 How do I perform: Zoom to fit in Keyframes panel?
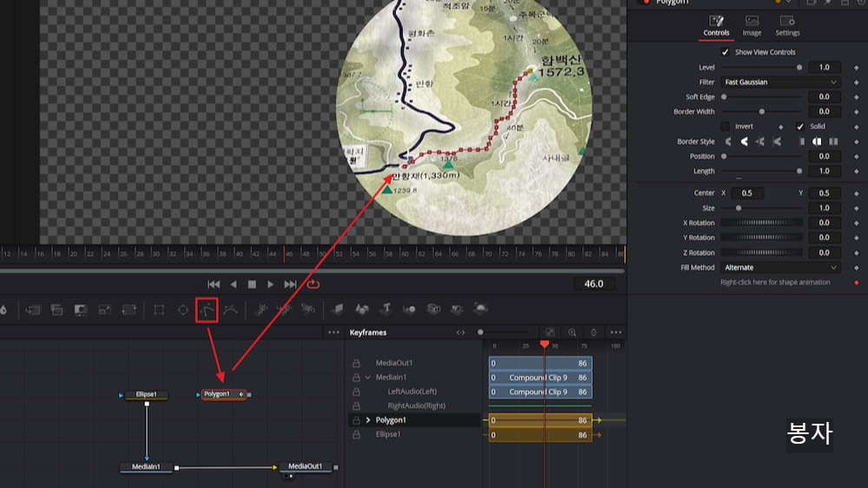point(549,333)
